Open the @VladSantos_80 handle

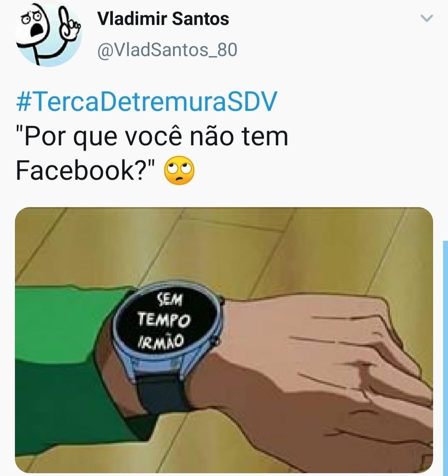[x=167, y=50]
